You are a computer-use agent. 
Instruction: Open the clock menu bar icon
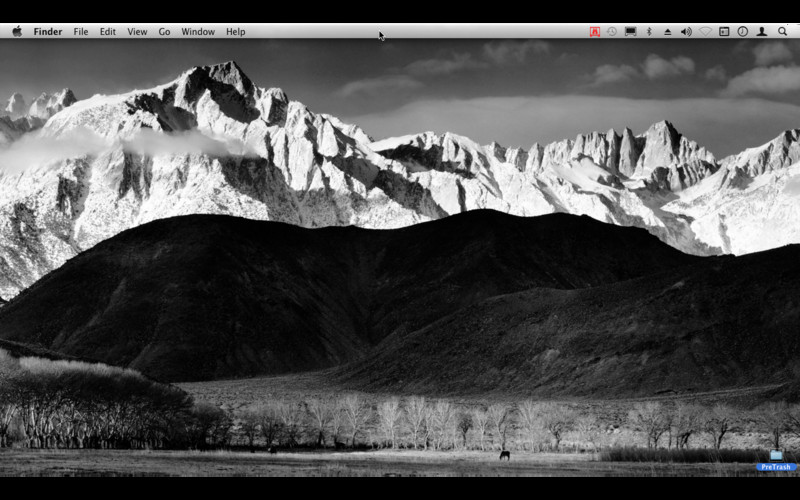pos(743,32)
